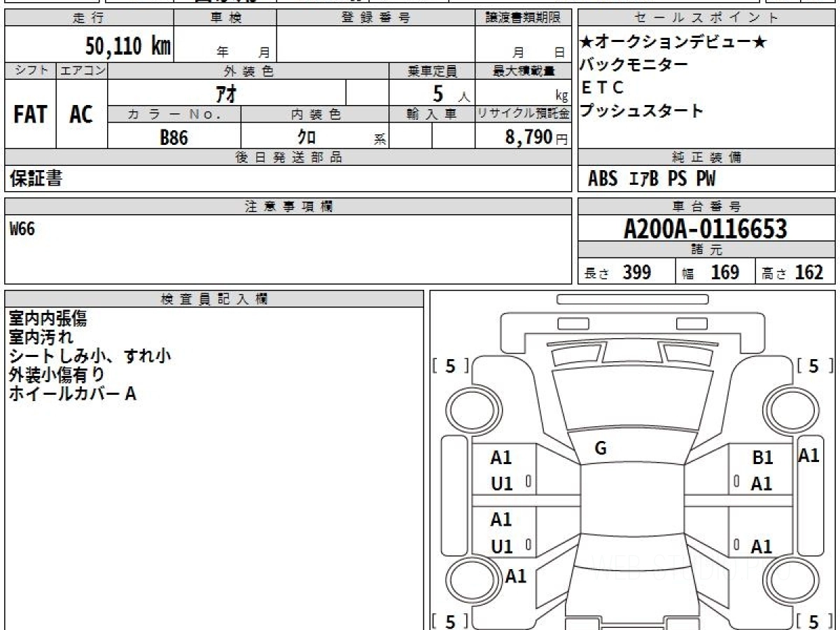Select the バックモニター sales point
The image size is (840, 630).
pyautogui.click(x=634, y=65)
